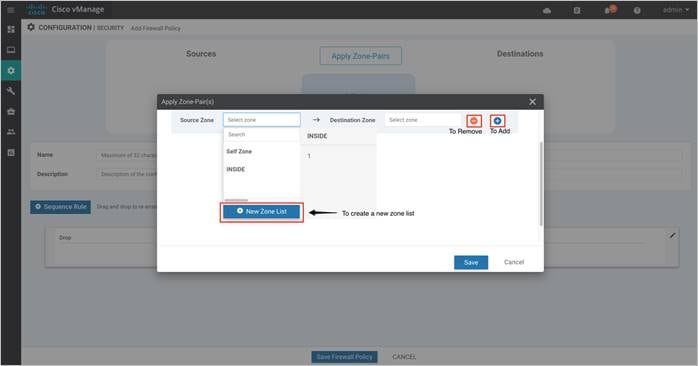
Task: Open the Source Zone select box
Action: click(262, 120)
